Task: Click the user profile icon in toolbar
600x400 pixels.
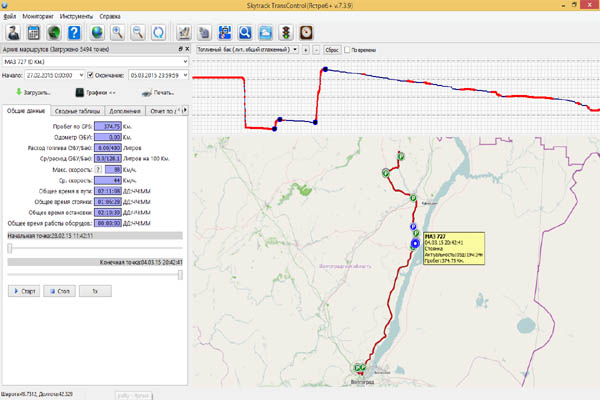Action: (x=12, y=32)
